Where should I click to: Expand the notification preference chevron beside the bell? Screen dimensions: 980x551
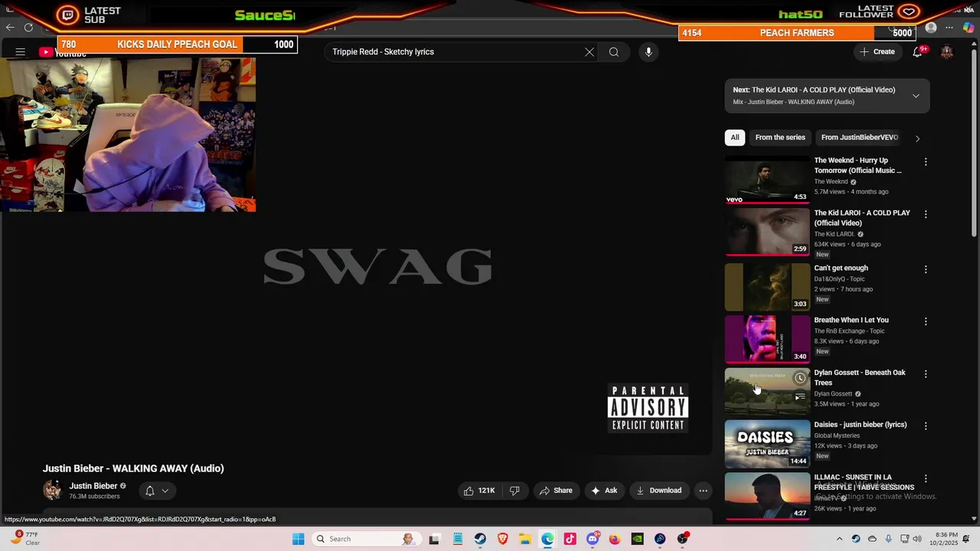tap(165, 491)
